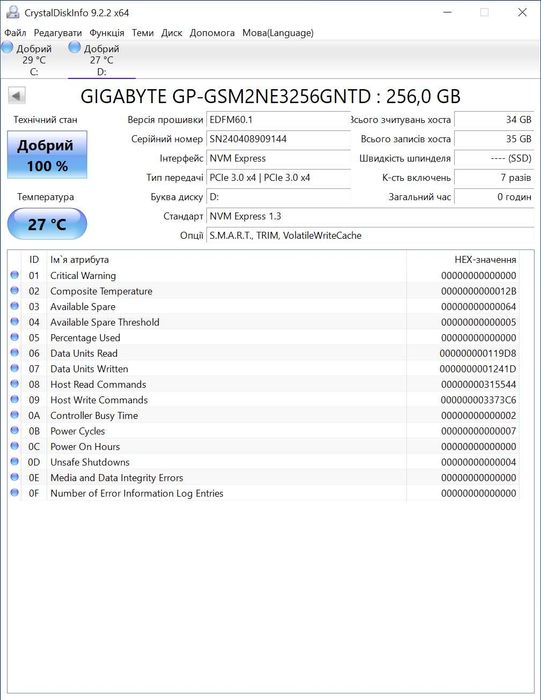
Task: Click the spindle speed value ---- (SSD)
Action: coord(494,158)
